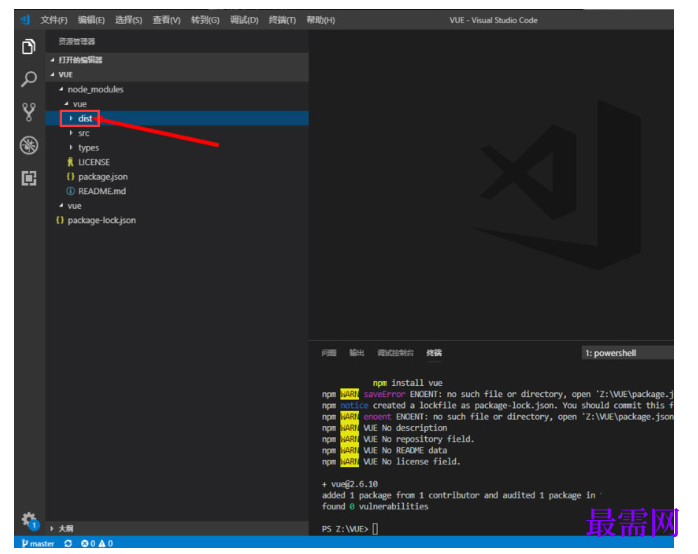The height and width of the screenshot is (554, 698).
Task: Click the LICENSE file icon
Action: tap(70, 162)
